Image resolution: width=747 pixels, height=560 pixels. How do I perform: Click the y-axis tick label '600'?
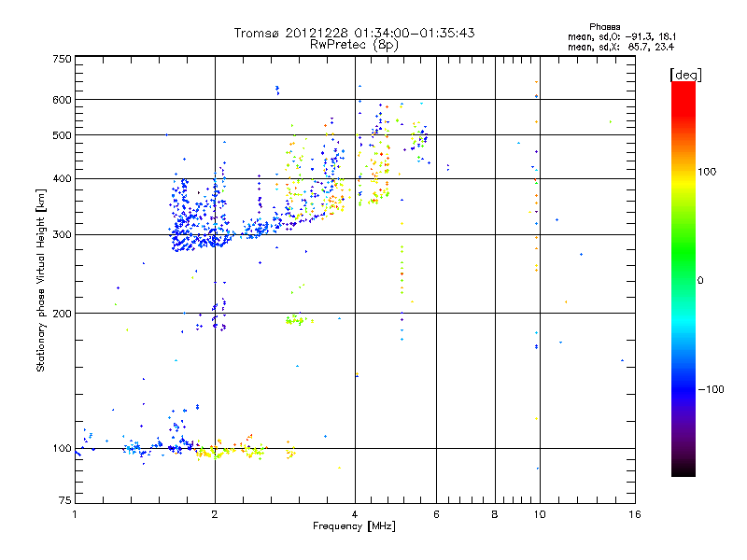[x=62, y=100]
